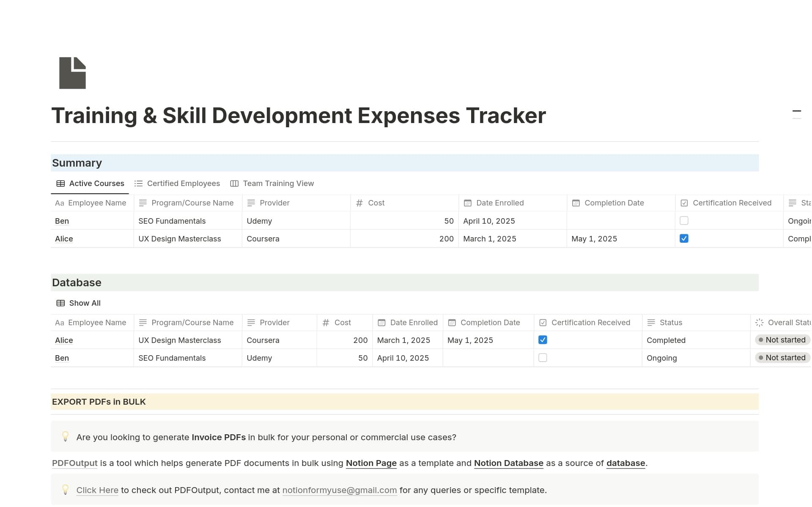Click the page document icon above the title
The height and width of the screenshot is (507, 812).
pyautogui.click(x=72, y=73)
